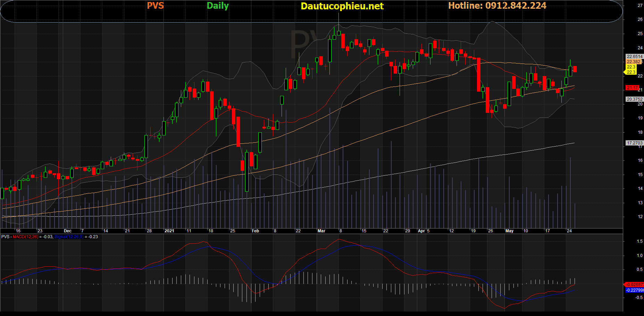This screenshot has width=644, height=316.
Task: Click date label 29 before Apr
Action: (408, 231)
